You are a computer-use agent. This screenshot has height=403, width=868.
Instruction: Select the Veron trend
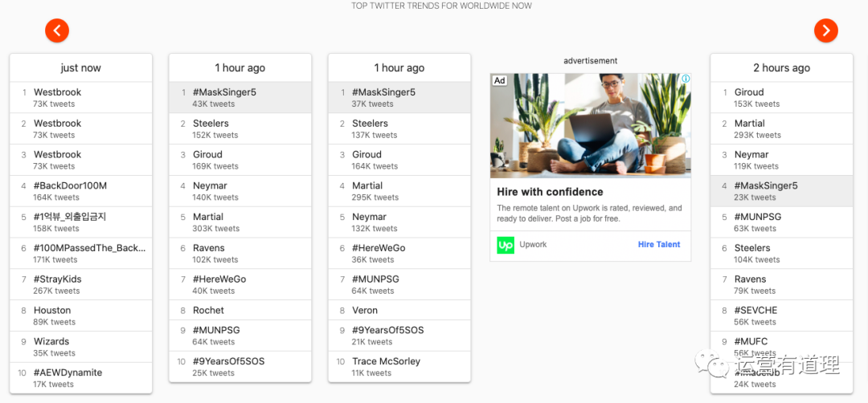tap(365, 311)
